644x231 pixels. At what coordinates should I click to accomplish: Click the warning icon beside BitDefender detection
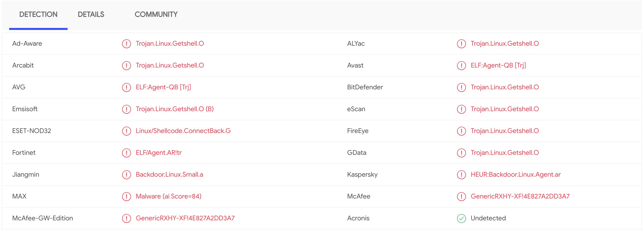(x=461, y=87)
